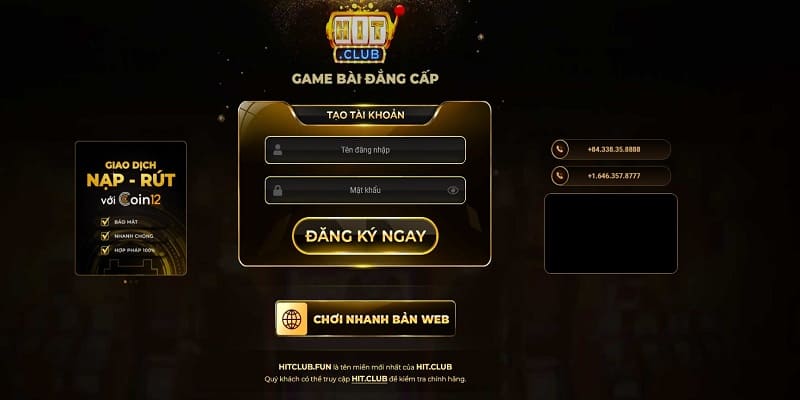Click the Coin12 logo in banner
The height and width of the screenshot is (400, 800).
click(x=140, y=199)
